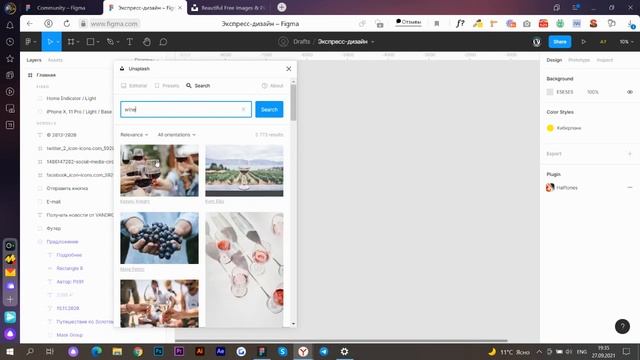Click the yellow Киберлэнк color style
This screenshot has width=640, height=360.
click(x=564, y=128)
